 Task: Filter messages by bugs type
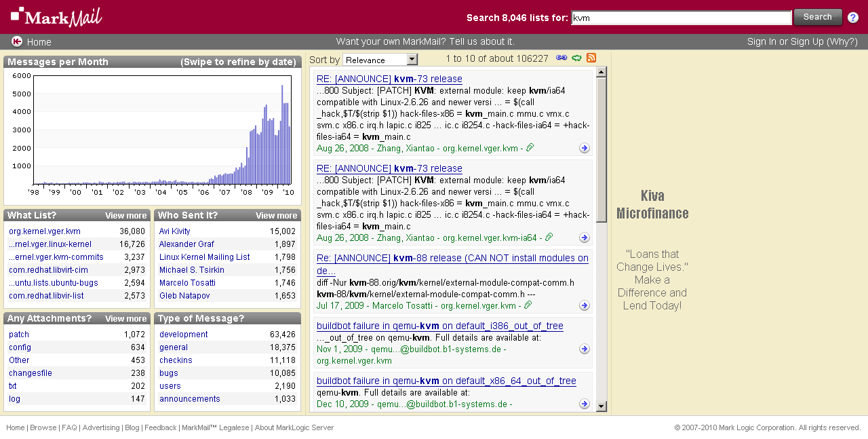coord(169,373)
